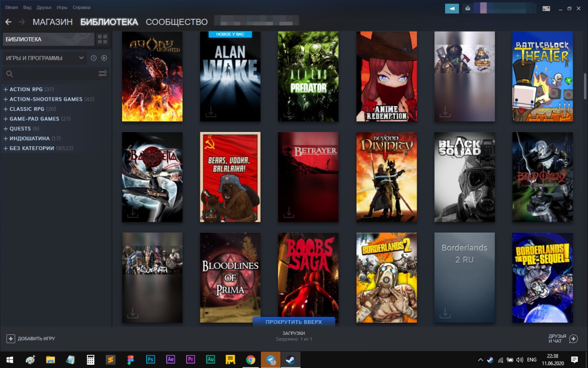Click the ПРОКРУТИТЬ ВВЕРХ button
This screenshot has height=368, width=588.
coord(294,322)
